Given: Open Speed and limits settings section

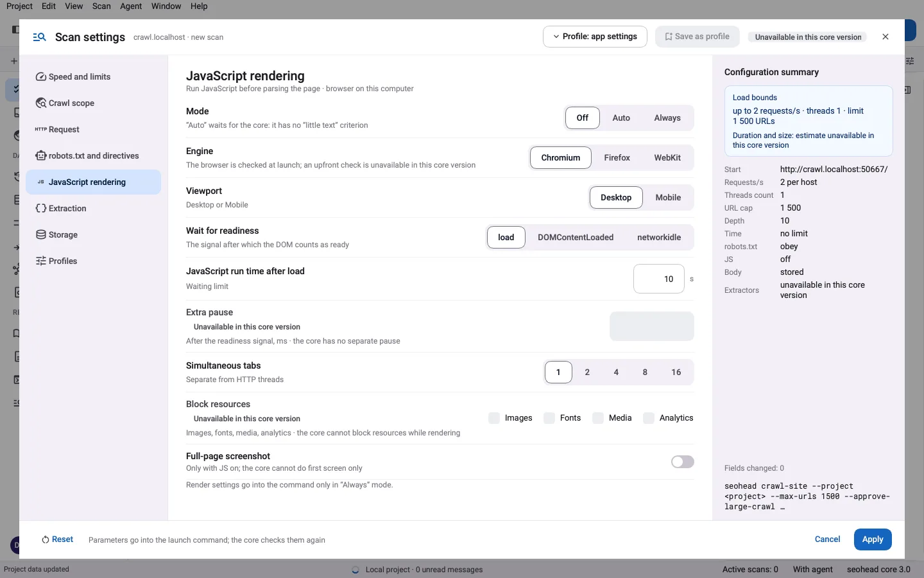Looking at the screenshot, I should pyautogui.click(x=93, y=77).
